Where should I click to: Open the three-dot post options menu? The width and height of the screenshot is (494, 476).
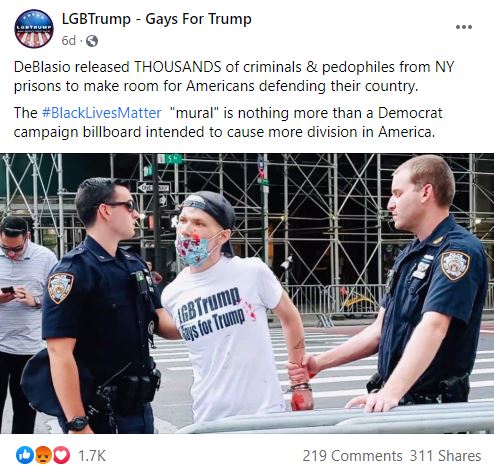coord(464,27)
